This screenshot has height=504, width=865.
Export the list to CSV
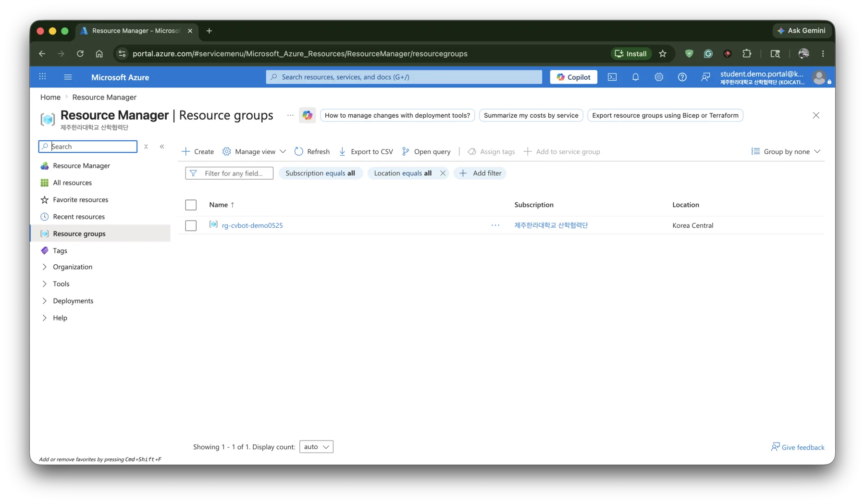(x=366, y=152)
